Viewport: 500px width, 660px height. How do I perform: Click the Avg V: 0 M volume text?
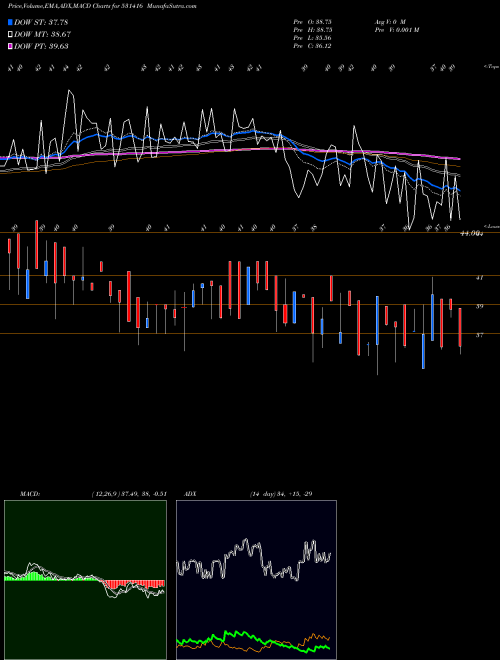[x=390, y=21]
